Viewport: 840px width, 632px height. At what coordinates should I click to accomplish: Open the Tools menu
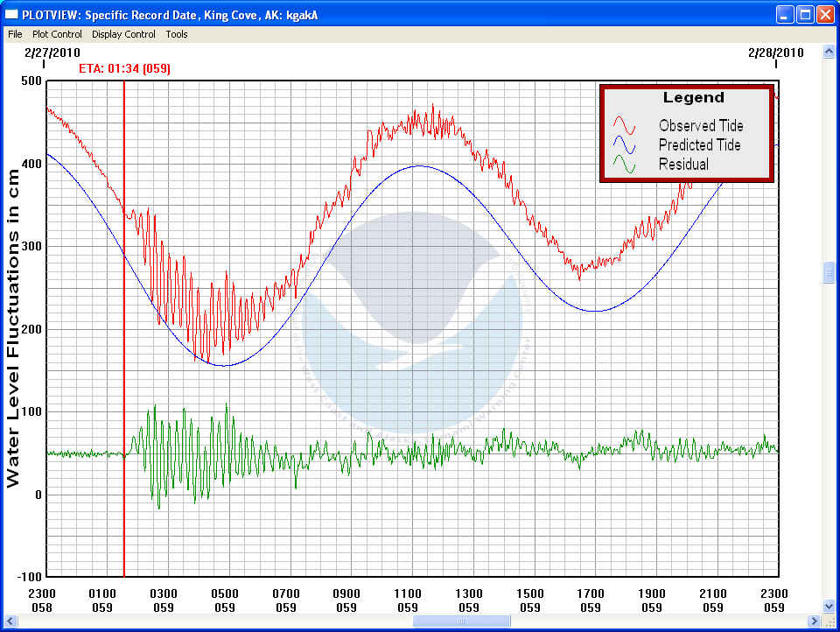point(176,34)
